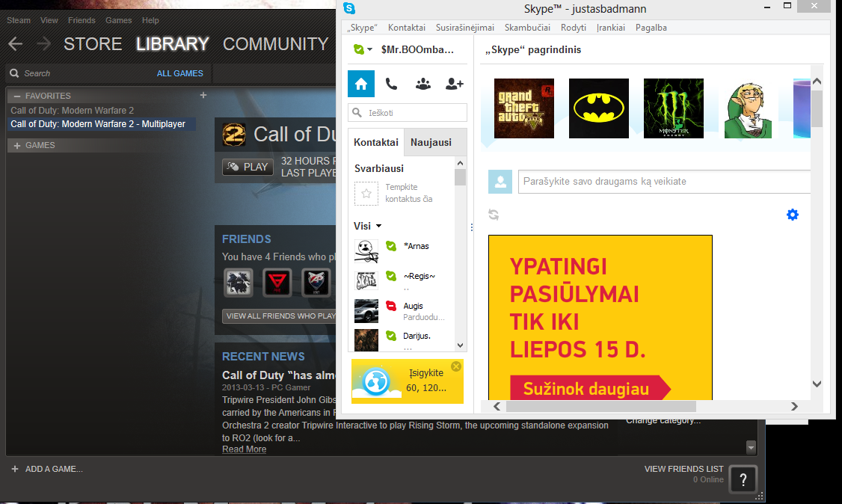The width and height of the screenshot is (842, 504).
Task: Click the Skype logo in title bar
Action: point(349,8)
